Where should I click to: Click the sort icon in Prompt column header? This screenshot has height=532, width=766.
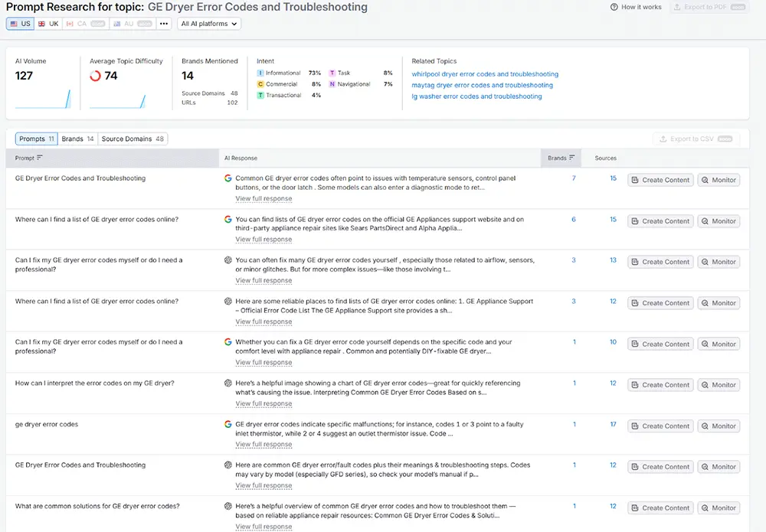pos(40,158)
